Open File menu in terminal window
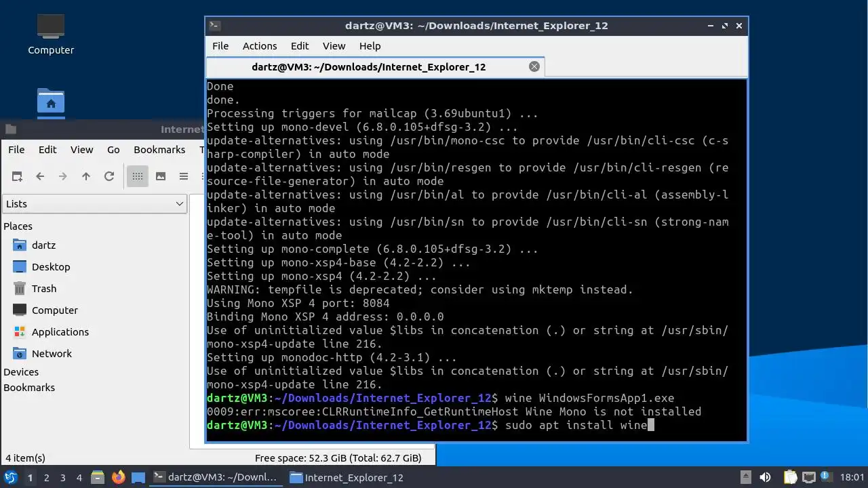Image resolution: width=868 pixels, height=488 pixels. coord(220,46)
